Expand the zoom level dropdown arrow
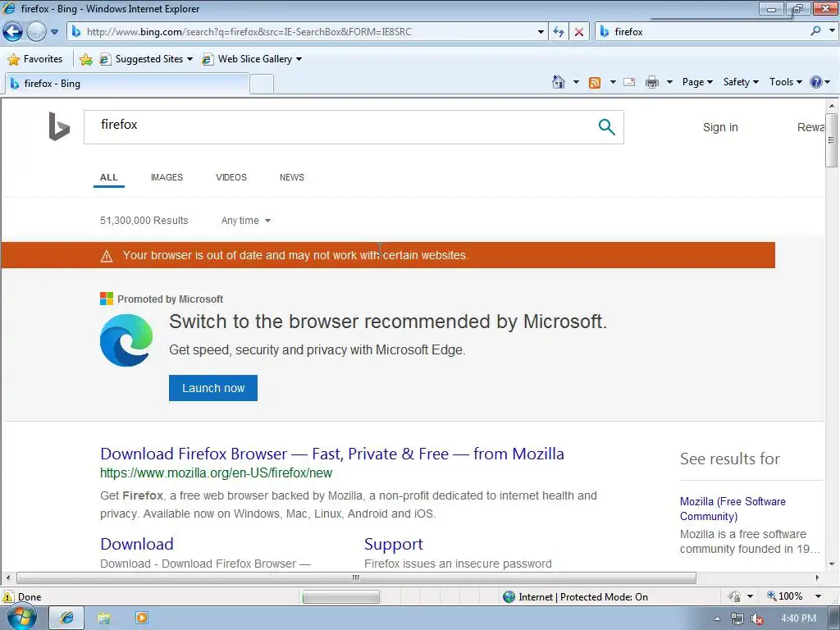The height and width of the screenshot is (630, 840). (818, 596)
